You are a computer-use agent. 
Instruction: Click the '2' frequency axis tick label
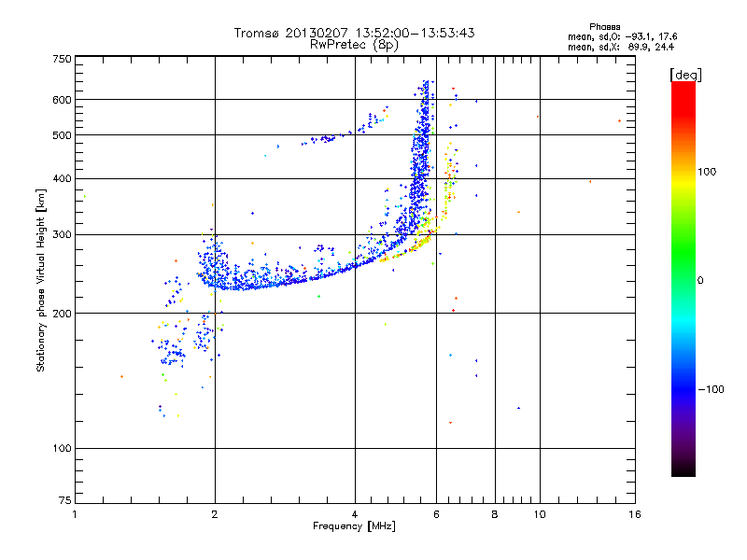[215, 514]
